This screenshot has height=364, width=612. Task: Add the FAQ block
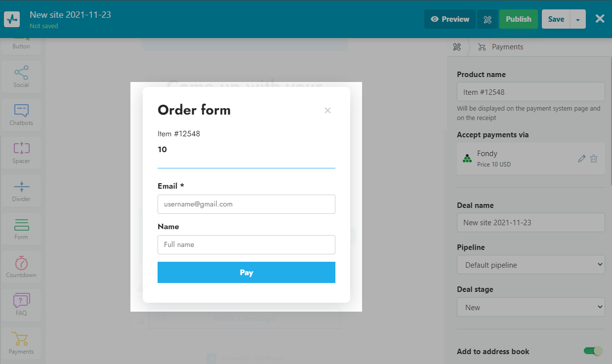click(21, 304)
